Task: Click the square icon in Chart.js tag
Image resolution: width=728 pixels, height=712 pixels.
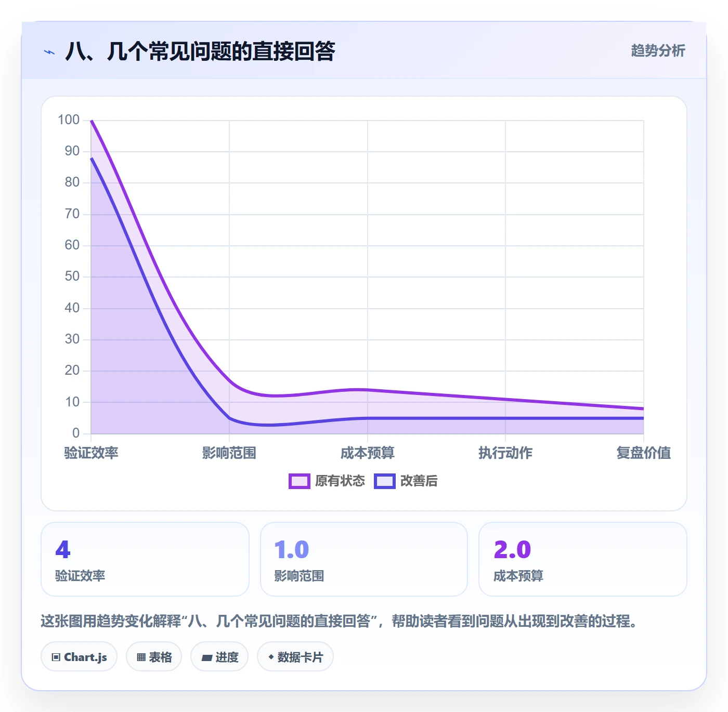Action: point(56,657)
